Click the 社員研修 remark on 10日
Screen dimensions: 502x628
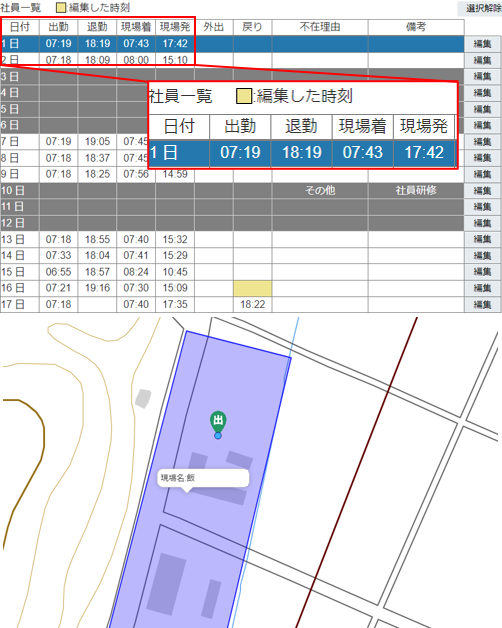coord(416,191)
